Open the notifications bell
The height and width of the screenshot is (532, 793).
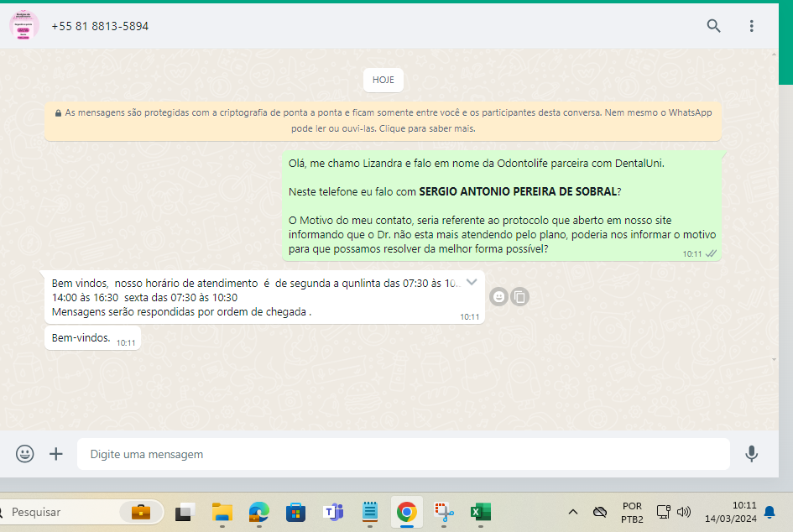click(770, 512)
